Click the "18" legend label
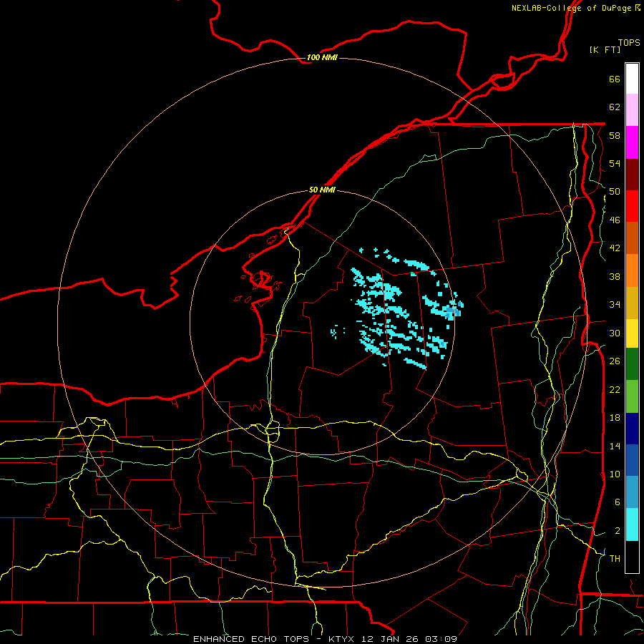The height and width of the screenshot is (644, 644). tap(615, 418)
